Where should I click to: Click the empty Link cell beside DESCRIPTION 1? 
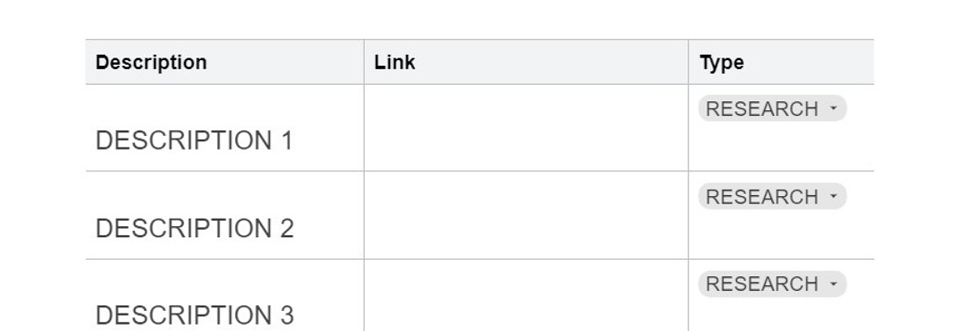(x=526, y=128)
